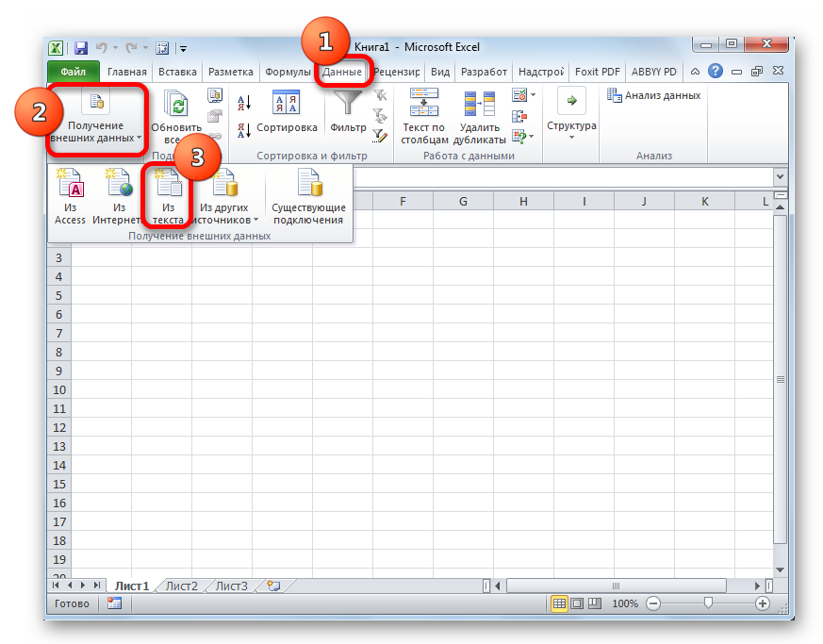Click Обновить все refresh icon

[177, 103]
